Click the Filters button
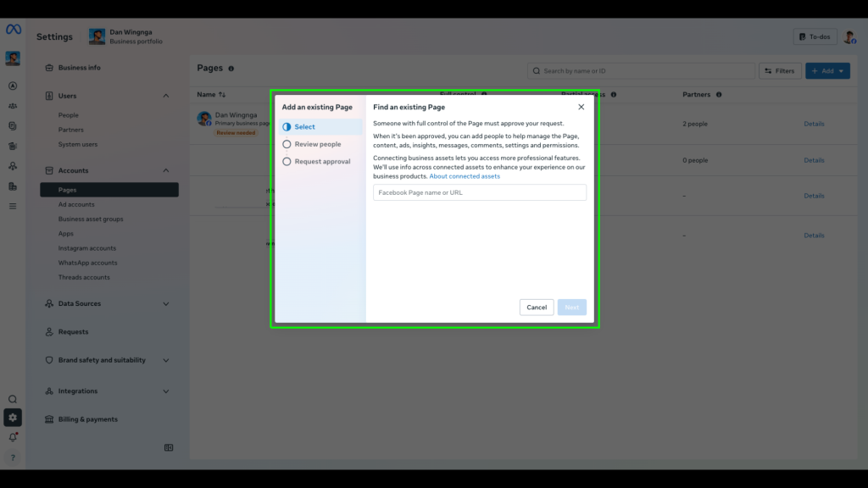 coord(780,71)
